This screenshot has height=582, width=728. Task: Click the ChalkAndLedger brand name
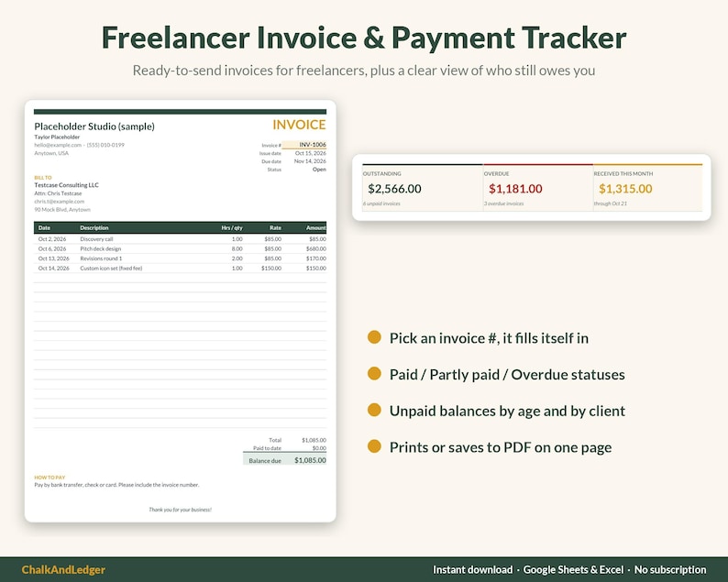[x=63, y=570]
